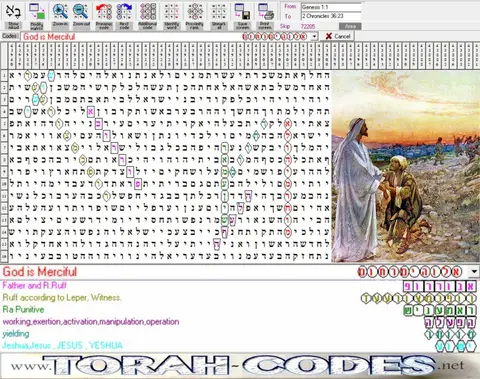480x379 pixels.
Task: Open the Proximity rank tool
Action: pyautogui.click(x=195, y=16)
